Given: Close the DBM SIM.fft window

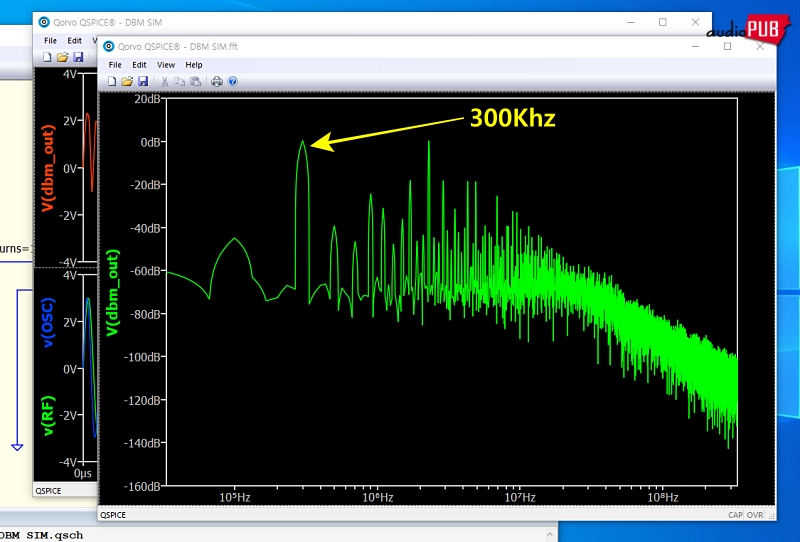Looking at the screenshot, I should 760,46.
